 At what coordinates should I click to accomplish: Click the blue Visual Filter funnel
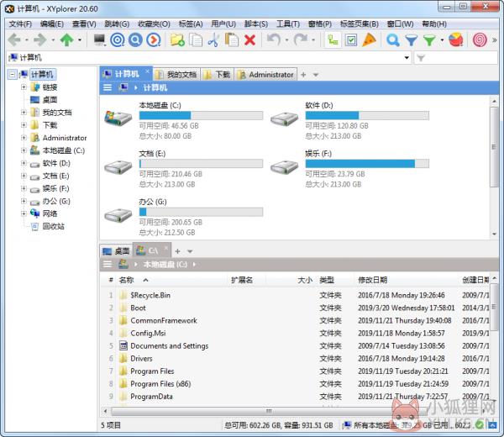411,39
